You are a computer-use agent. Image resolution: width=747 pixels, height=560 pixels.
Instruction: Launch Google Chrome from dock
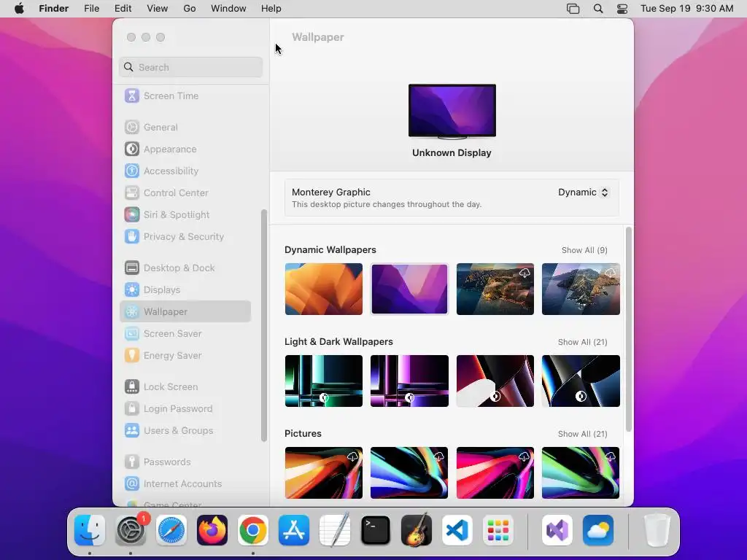[x=253, y=530]
